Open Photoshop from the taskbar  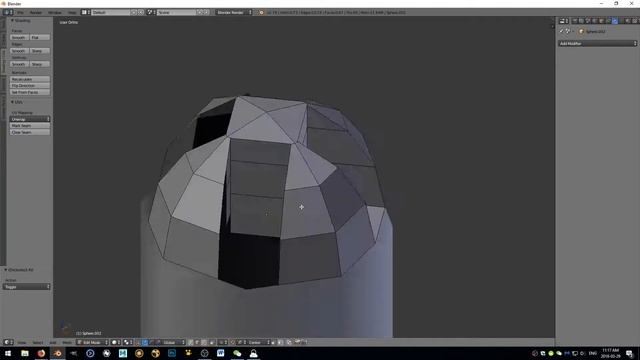pyautogui.click(x=172, y=353)
